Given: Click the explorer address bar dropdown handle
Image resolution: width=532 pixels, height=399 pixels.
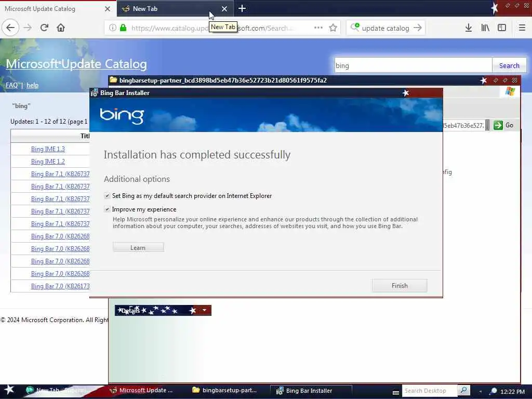Looking at the screenshot, I should [x=487, y=125].
